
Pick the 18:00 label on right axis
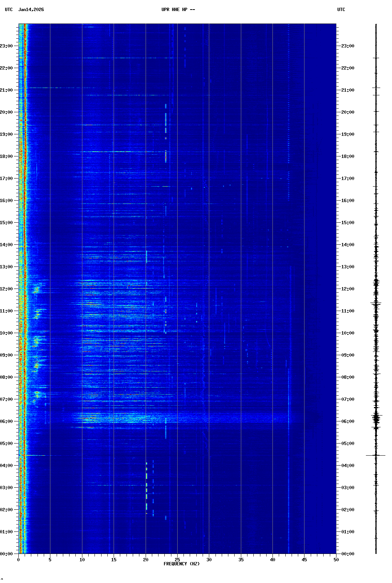pyautogui.click(x=348, y=156)
